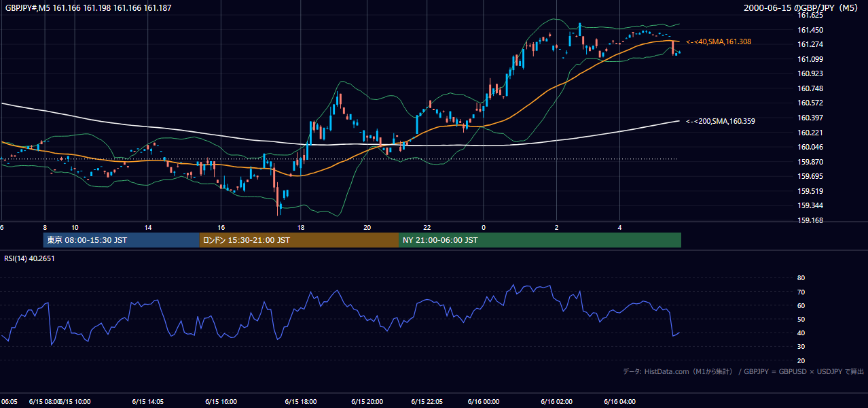Screen dimensions: 868x408
Task: Click price axis value 160.221
Action: [x=810, y=133]
